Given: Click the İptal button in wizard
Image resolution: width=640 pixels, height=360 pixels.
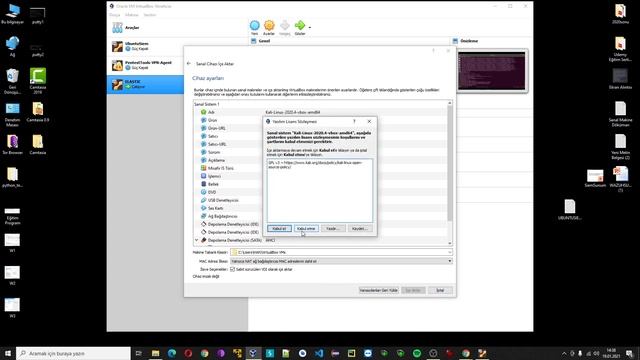Looking at the screenshot, I should (x=440, y=290).
